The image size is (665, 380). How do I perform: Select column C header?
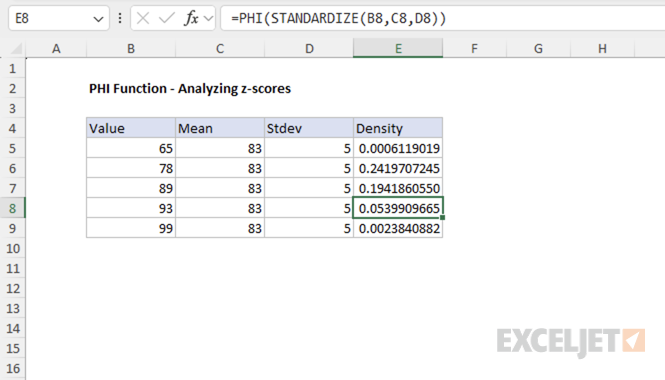coord(220,49)
